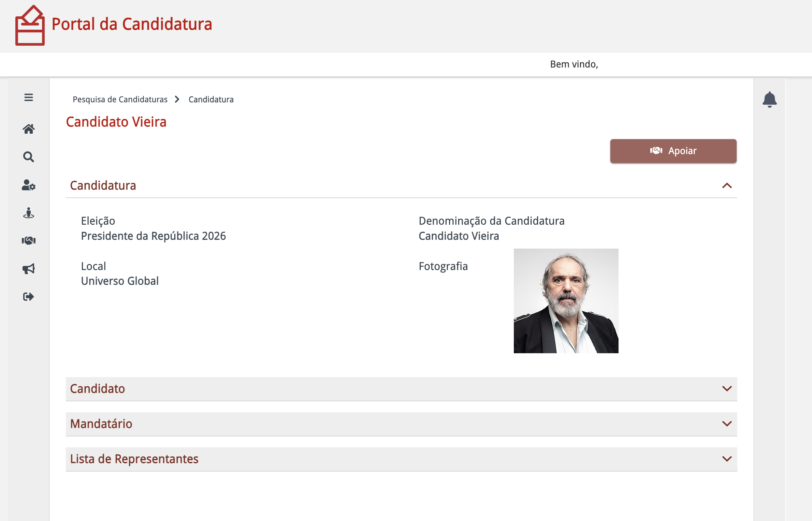
Task: Collapse the Candidatura section chevron
Action: (x=727, y=185)
